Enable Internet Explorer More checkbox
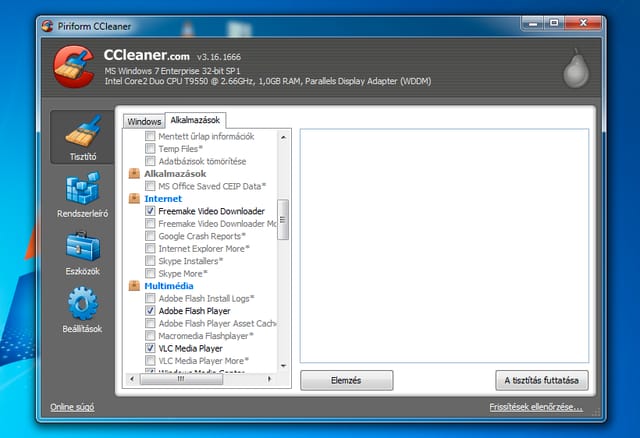 150,248
